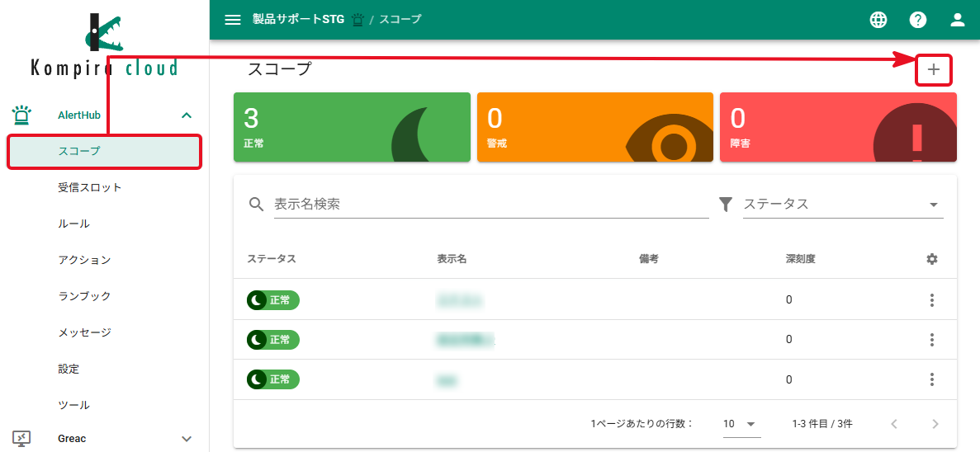Click the orange 警戒 summary card
This screenshot has width=980, height=452.
coord(595,127)
